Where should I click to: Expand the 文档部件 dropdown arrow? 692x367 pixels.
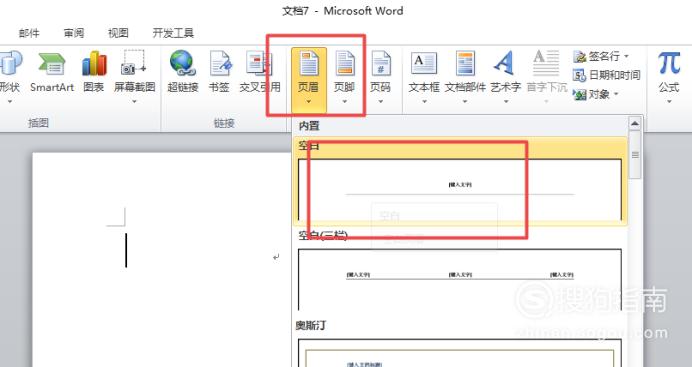(465, 101)
